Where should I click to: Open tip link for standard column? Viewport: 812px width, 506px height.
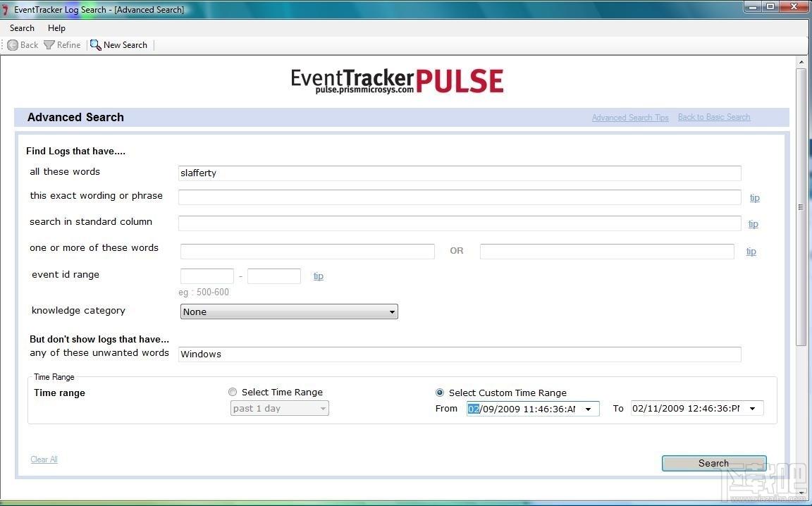[x=753, y=223]
